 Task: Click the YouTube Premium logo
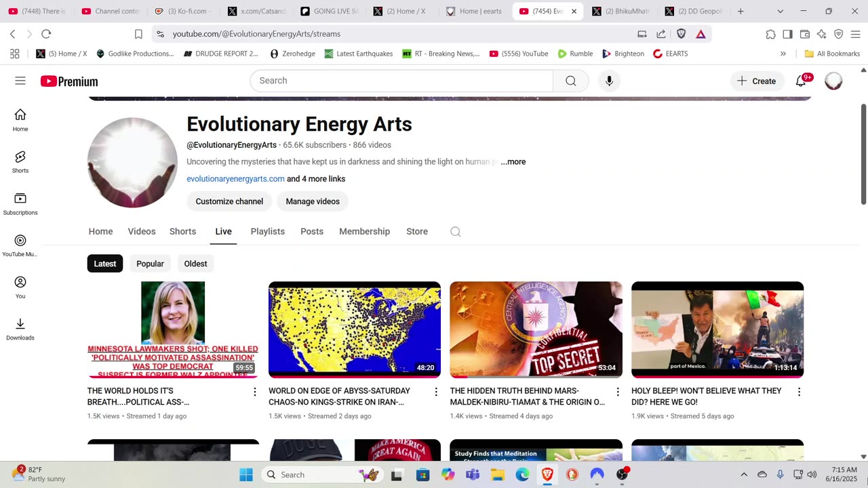click(x=69, y=81)
